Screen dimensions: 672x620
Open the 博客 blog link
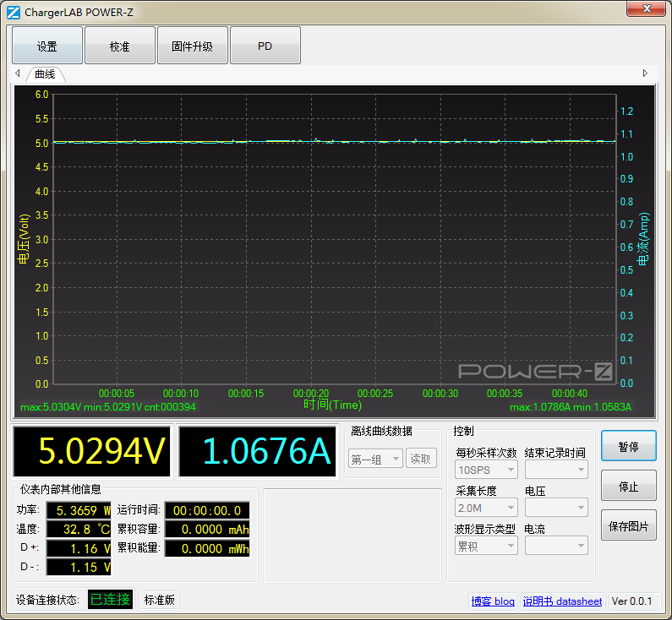coord(493,601)
